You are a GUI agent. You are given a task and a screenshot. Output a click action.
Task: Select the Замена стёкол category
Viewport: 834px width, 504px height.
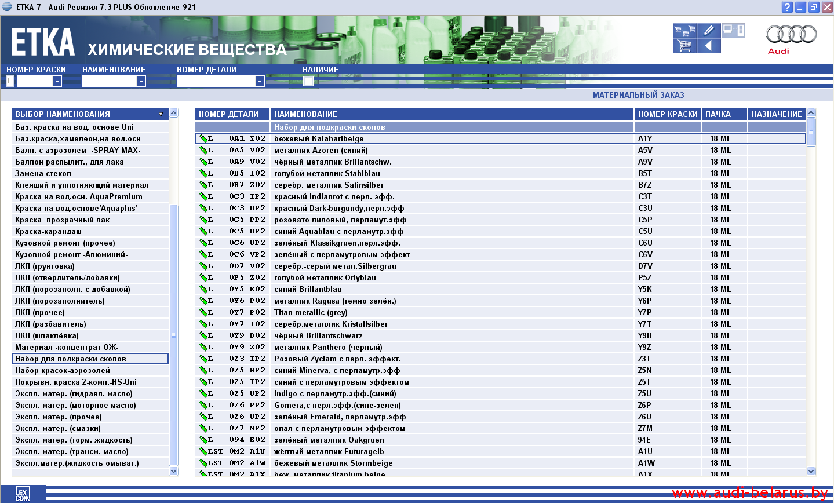90,173
